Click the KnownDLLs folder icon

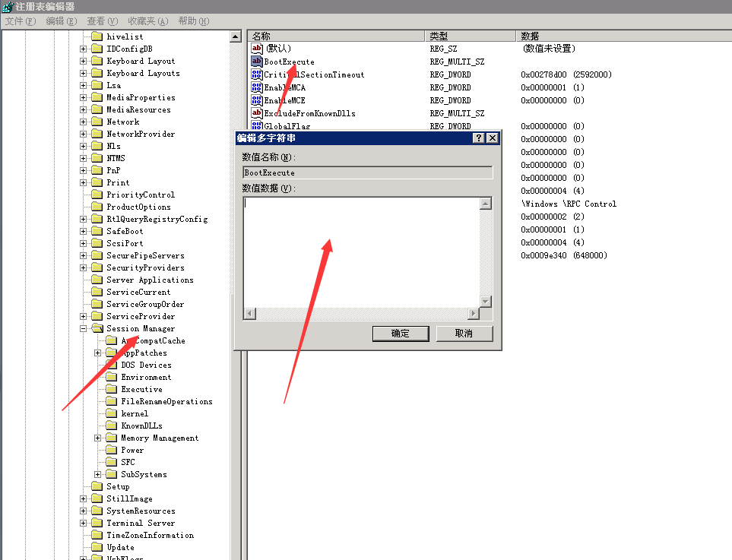pyautogui.click(x=111, y=426)
